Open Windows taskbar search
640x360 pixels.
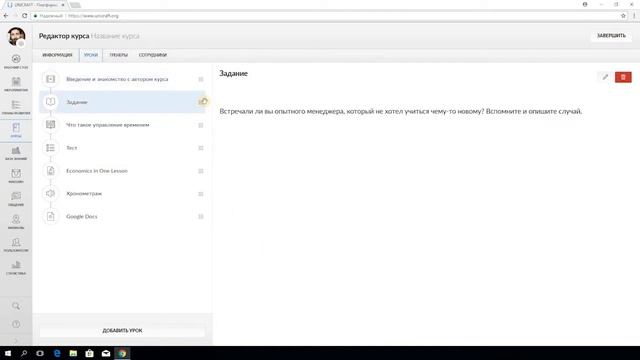(24, 353)
